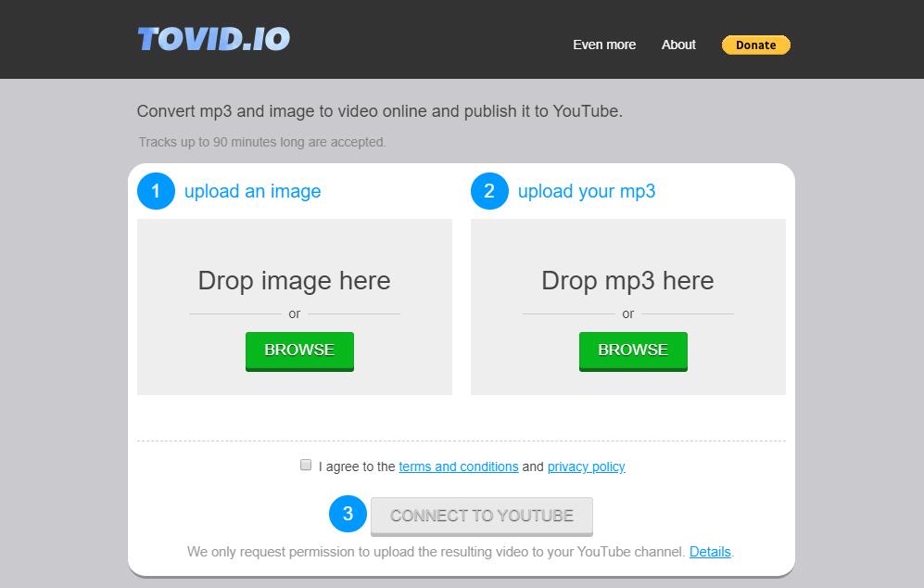The image size is (924, 588).
Task: Open the Even more menu item
Action: [604, 45]
